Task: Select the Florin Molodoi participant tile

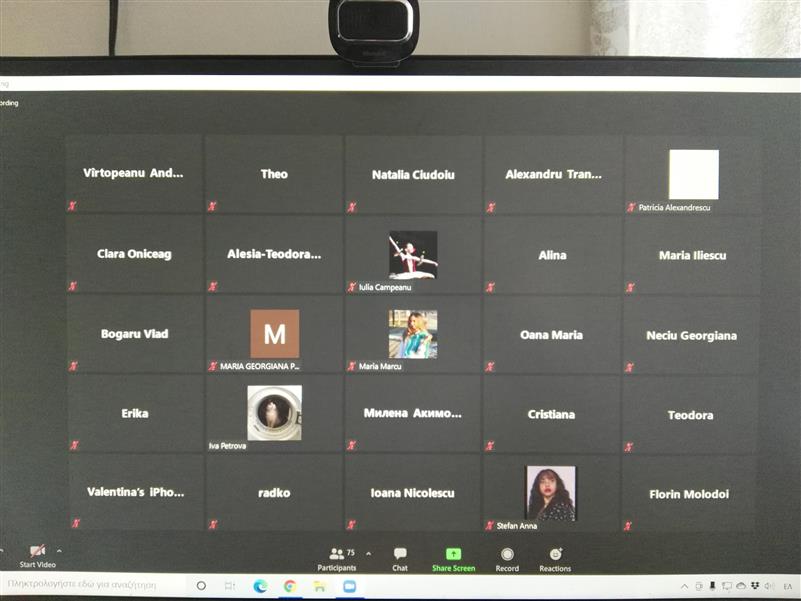Action: point(689,494)
